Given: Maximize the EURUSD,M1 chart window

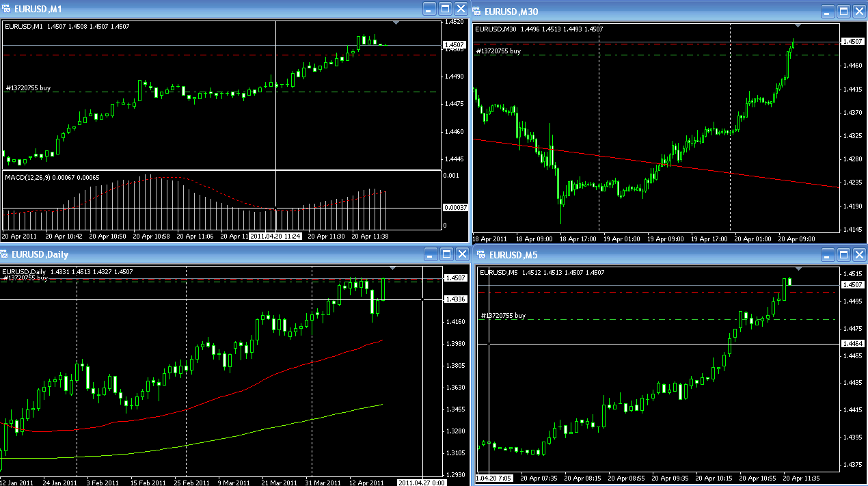Looking at the screenshot, I should (445, 9).
